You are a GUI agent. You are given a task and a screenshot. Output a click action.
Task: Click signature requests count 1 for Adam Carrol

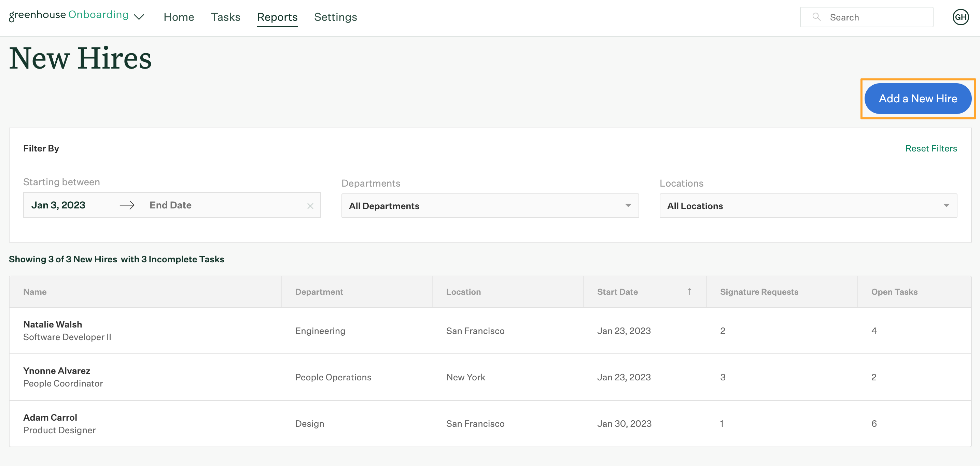pos(722,423)
